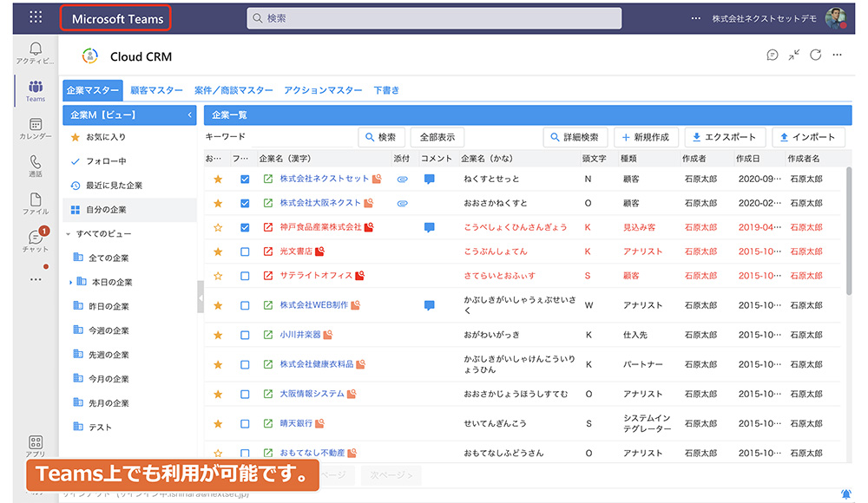Click 新規作成 to create a company

646,137
